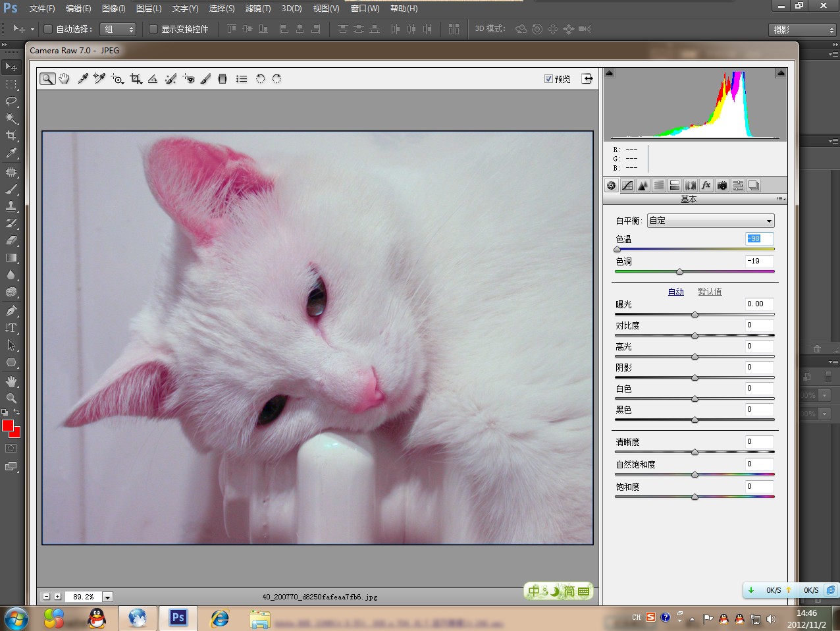840x631 pixels.
Task: Click the 默认值 default link
Action: click(x=710, y=292)
